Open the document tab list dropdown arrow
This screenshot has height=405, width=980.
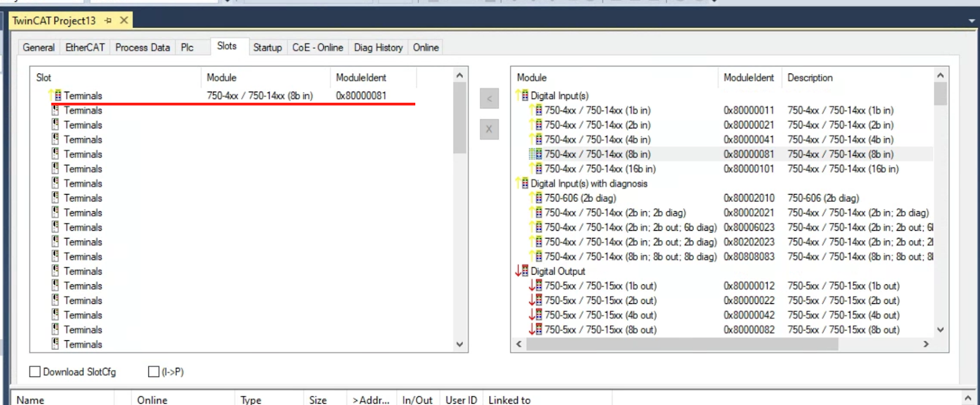pyautogui.click(x=971, y=21)
